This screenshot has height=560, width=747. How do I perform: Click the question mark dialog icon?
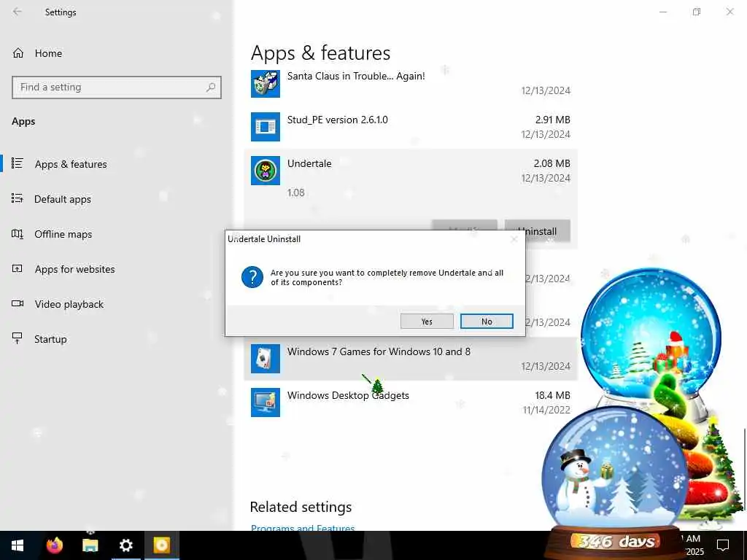[x=252, y=277]
